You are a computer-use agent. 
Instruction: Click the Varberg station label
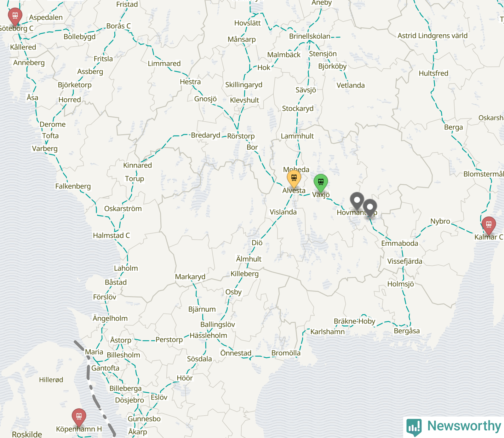pos(45,148)
